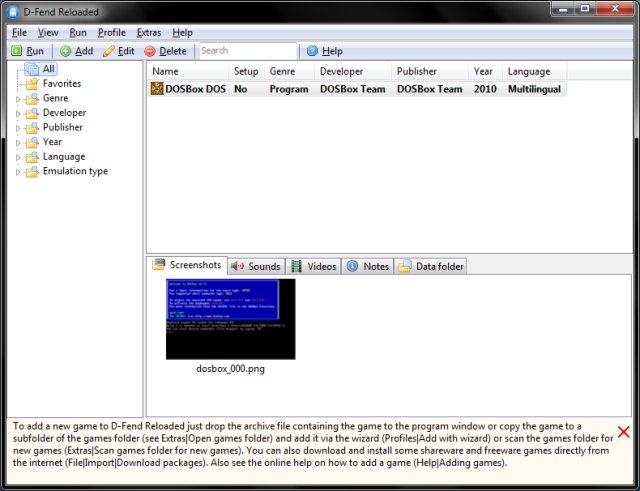Open Help from the toolbar
The width and height of the screenshot is (640, 491).
coord(324,51)
